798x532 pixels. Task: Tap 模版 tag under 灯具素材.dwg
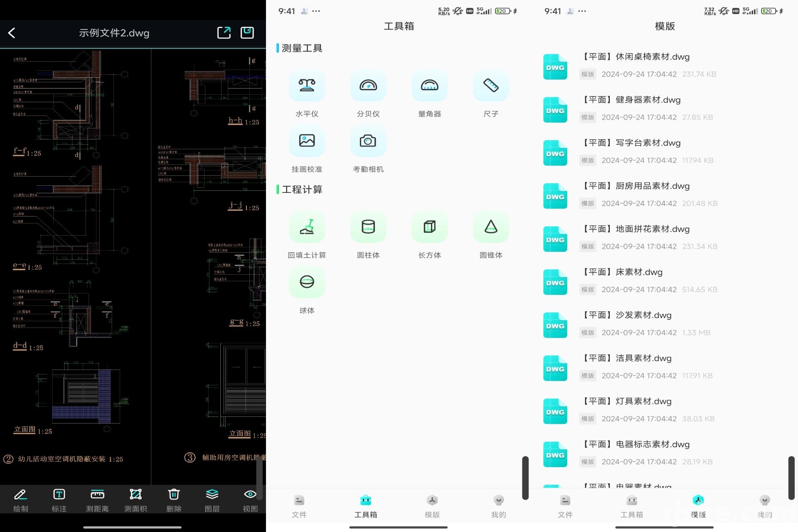tap(588, 419)
